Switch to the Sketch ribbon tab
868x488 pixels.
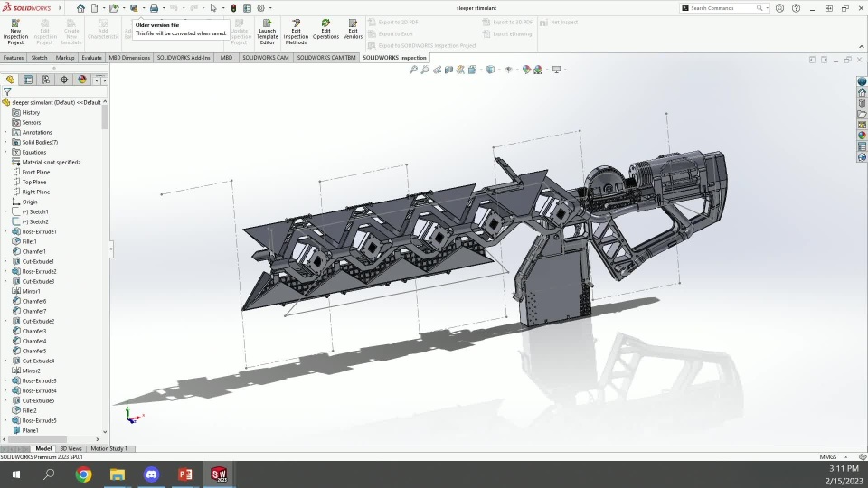point(39,57)
